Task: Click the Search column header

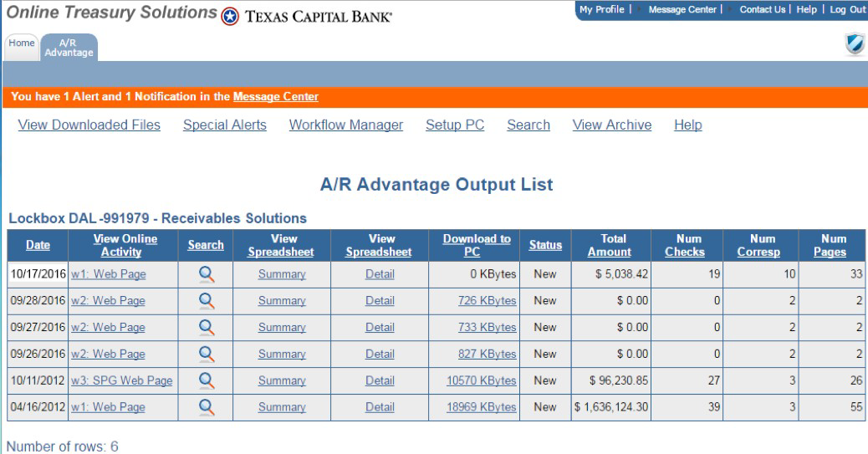Action: pos(206,245)
